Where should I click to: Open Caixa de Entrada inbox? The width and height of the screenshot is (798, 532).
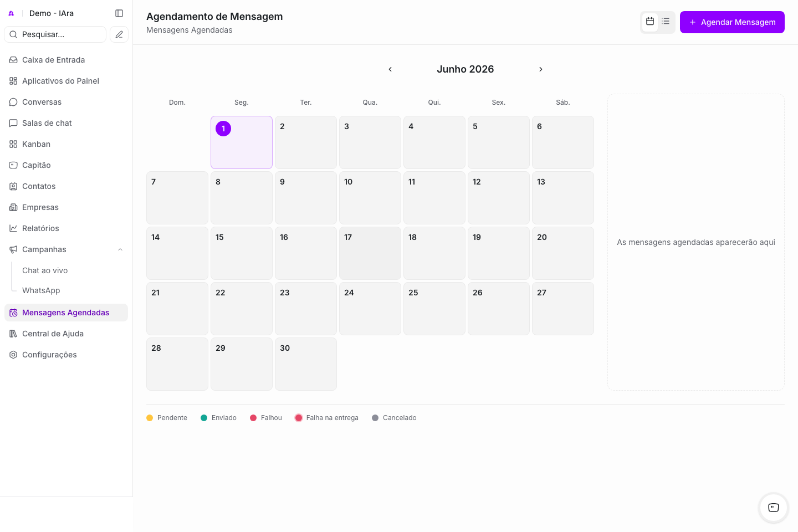[x=66, y=60]
